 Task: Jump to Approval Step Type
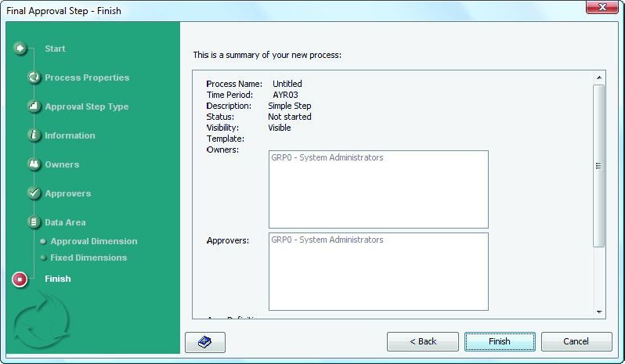pyautogui.click(x=86, y=106)
